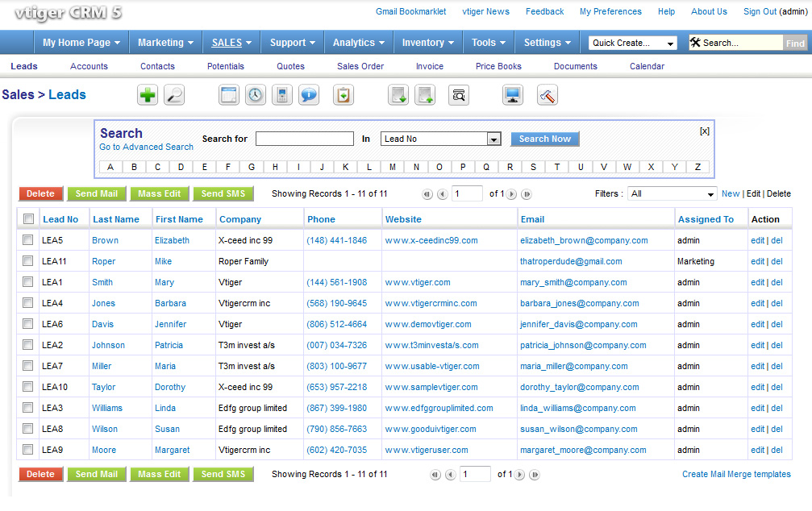Click previous page arrow above the table
This screenshot has width=812, height=511.
point(442,194)
